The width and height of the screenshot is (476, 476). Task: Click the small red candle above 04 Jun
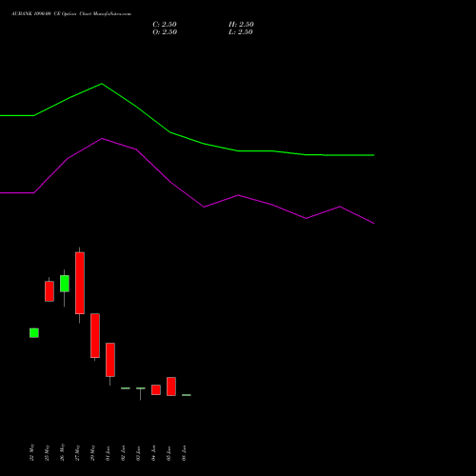[x=156, y=389]
